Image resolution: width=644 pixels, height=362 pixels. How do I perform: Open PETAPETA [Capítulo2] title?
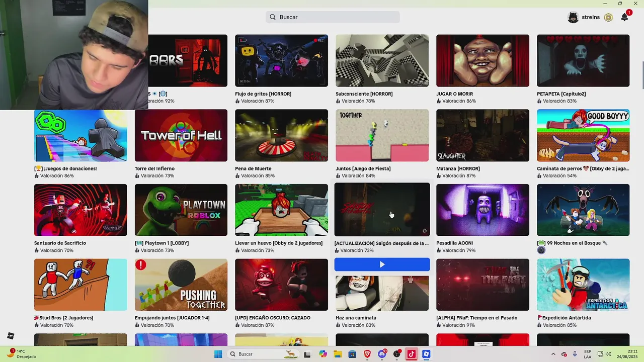(561, 94)
